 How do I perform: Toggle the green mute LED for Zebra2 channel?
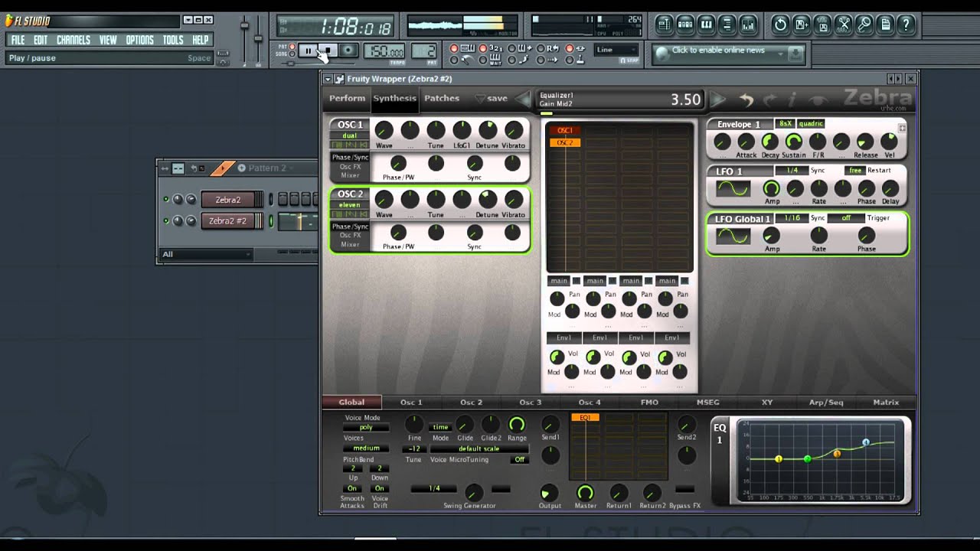(166, 200)
